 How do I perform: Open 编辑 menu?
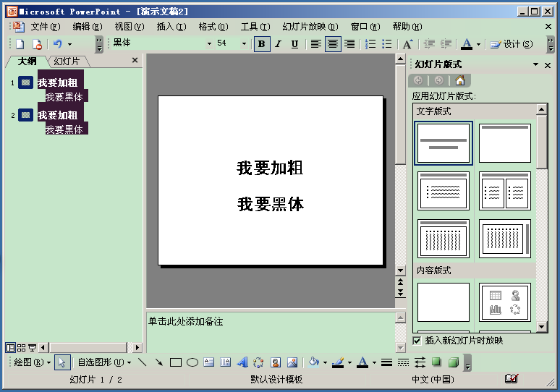click(87, 27)
